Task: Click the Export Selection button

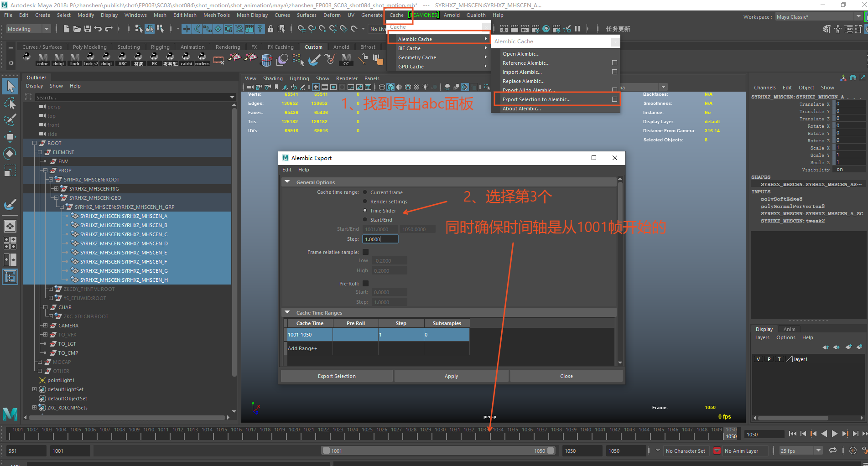Action: [337, 376]
